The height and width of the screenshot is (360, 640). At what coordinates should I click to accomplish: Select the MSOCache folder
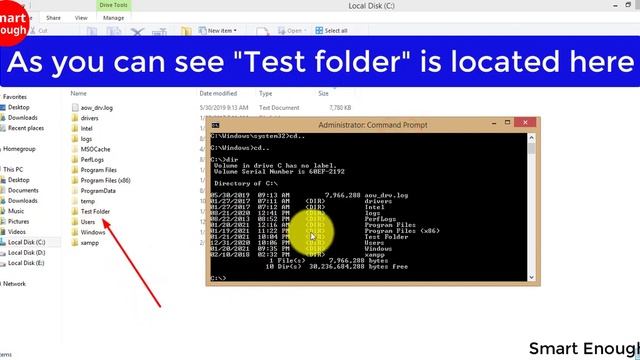pos(95,149)
